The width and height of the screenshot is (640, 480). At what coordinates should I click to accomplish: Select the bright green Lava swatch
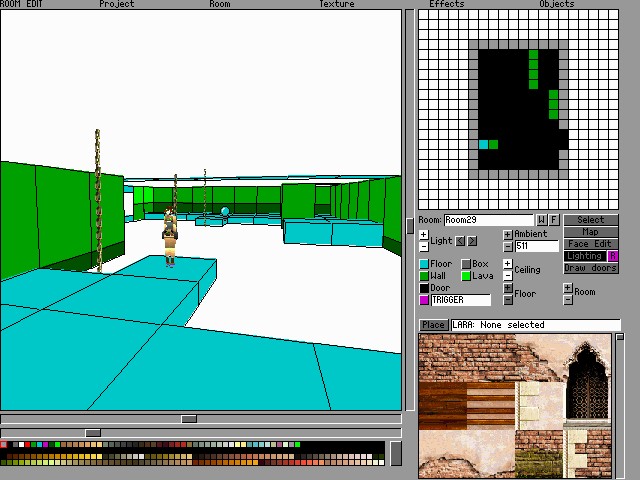click(x=466, y=276)
